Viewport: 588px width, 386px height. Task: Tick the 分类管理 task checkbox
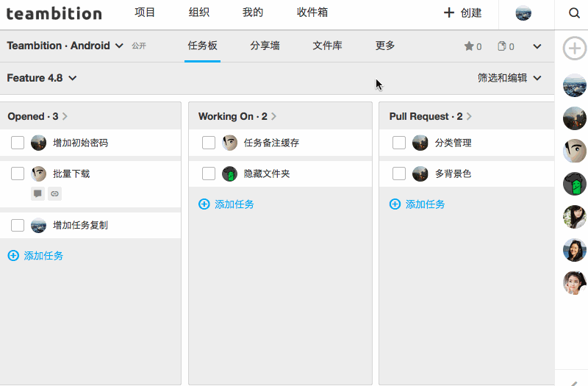pyautogui.click(x=399, y=143)
